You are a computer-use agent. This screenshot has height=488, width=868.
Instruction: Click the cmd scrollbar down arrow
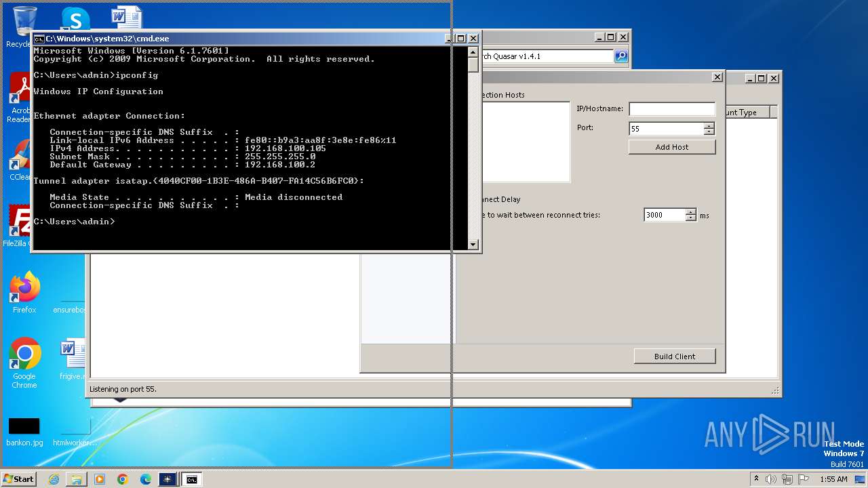click(473, 244)
